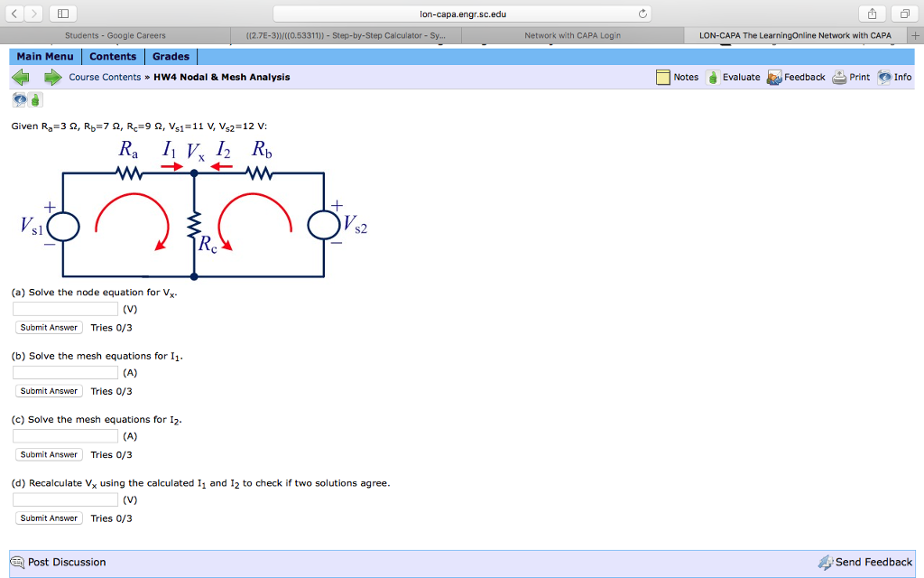Submit answer for part (c) I2
The width and height of the screenshot is (924, 578).
pyautogui.click(x=49, y=455)
